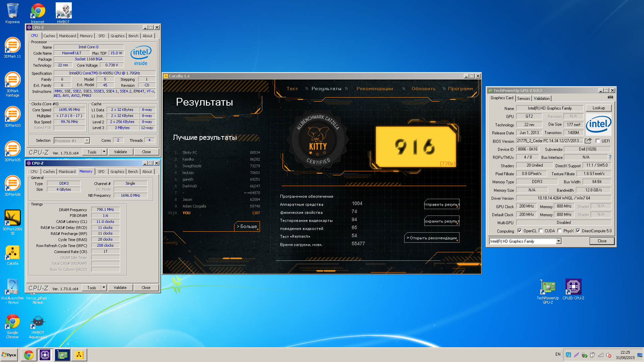Switch to Sensors tab in GPU-Z
The width and height of the screenshot is (644, 362).
(x=524, y=99)
